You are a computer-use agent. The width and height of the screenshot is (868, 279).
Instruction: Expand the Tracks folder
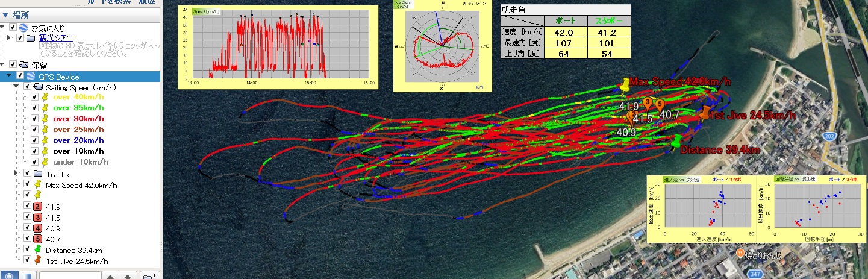coord(16,174)
